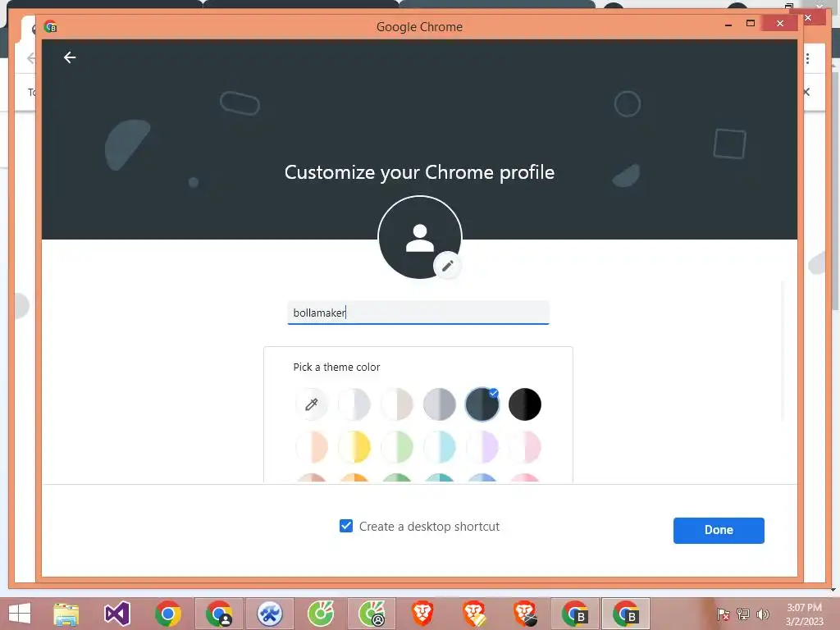840x630 pixels.
Task: Click the network icon in system tray
Action: (x=743, y=614)
